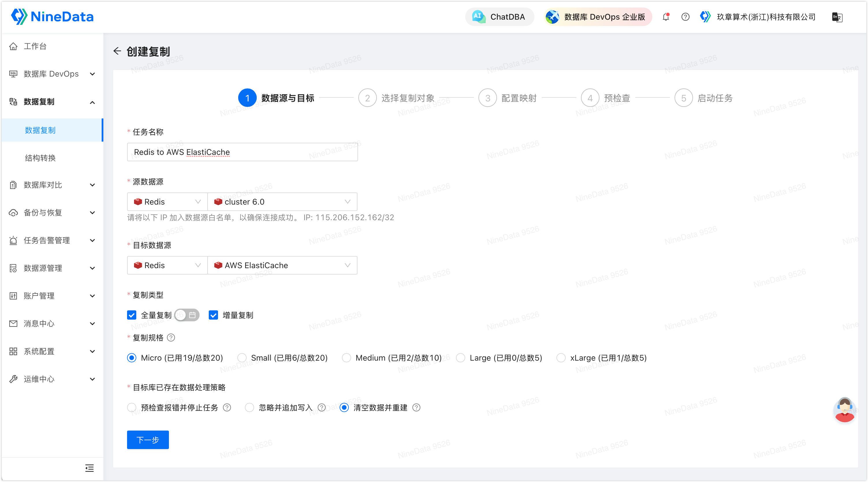Toggle the 增量复制 checkbox
The width and height of the screenshot is (868, 482).
[x=213, y=315]
